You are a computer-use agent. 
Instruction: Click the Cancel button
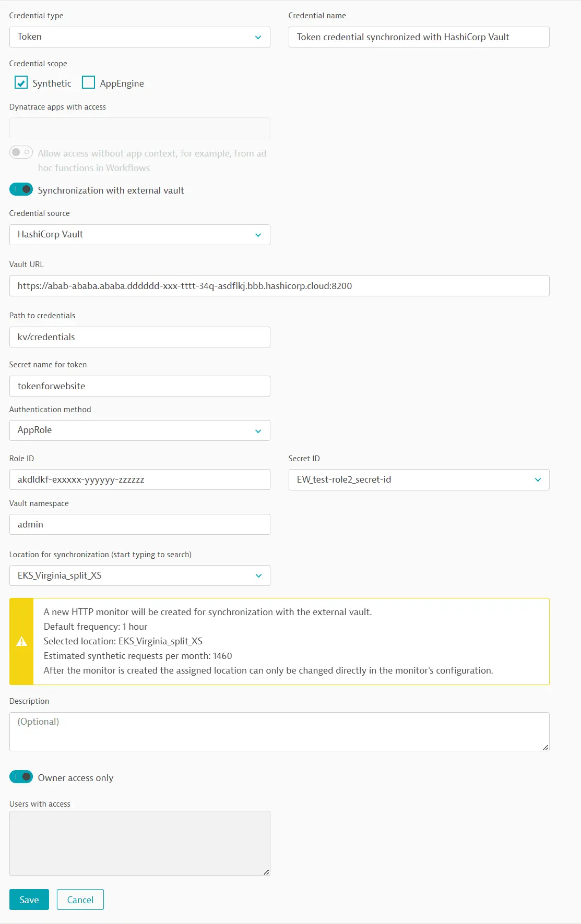click(x=80, y=899)
